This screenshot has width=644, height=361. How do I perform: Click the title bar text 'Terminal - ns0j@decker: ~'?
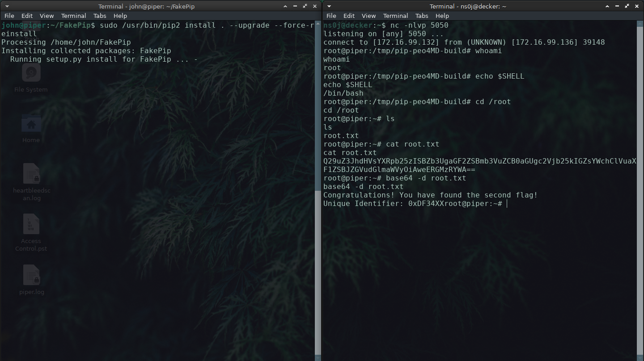pyautogui.click(x=468, y=6)
